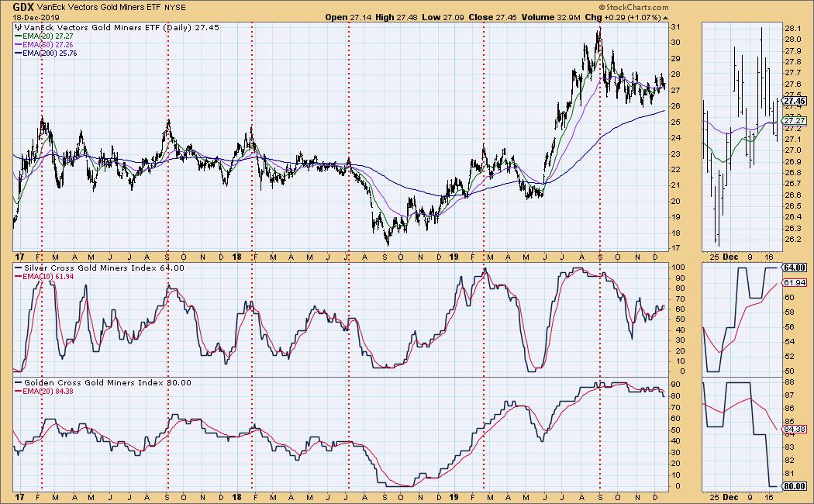This screenshot has width=814, height=504.
Task: Click the purple EMA(50) legend line swatch
Action: point(18,45)
